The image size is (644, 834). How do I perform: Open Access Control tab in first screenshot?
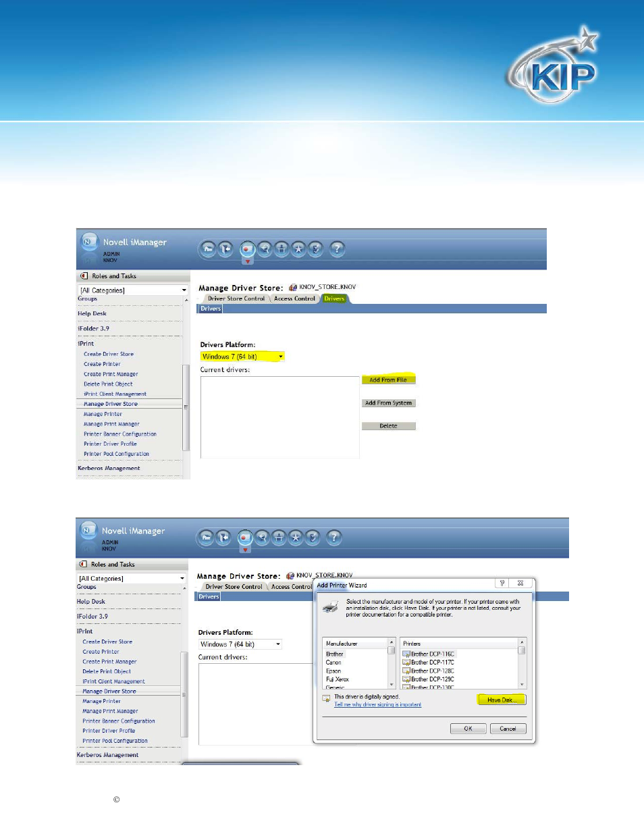(x=294, y=298)
